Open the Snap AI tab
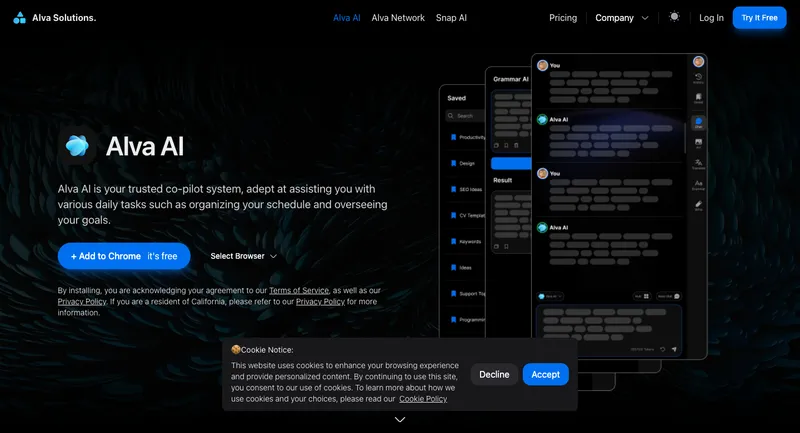 tap(451, 18)
